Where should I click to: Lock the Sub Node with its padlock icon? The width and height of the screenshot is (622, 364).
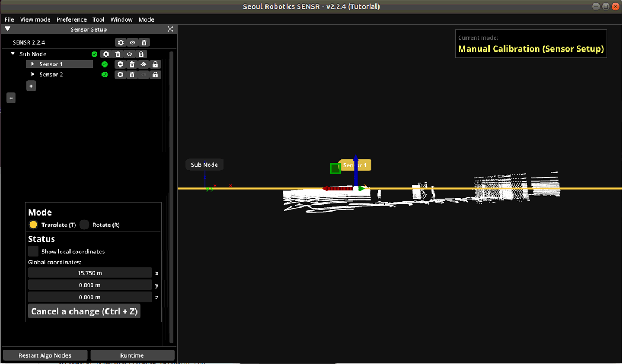[x=142, y=54]
